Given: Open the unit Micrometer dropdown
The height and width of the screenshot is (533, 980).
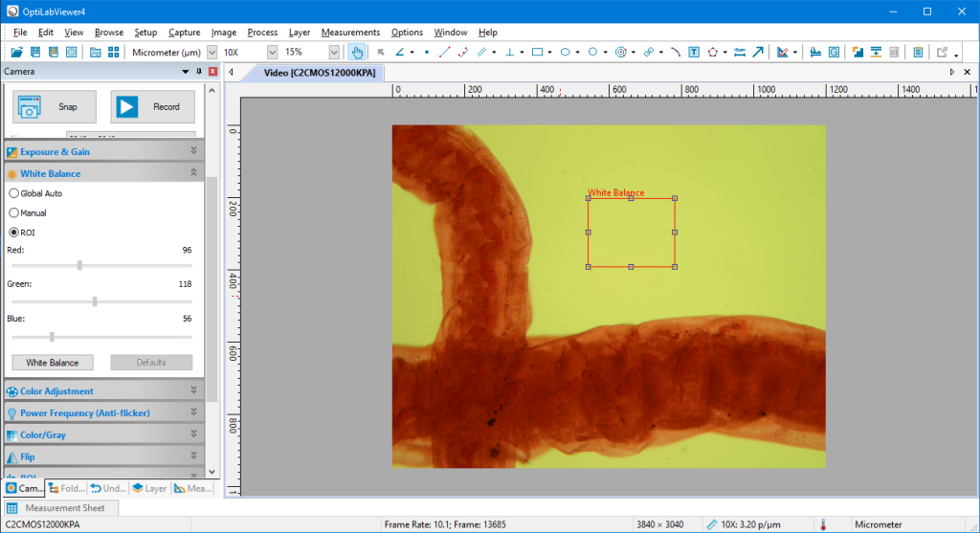Looking at the screenshot, I should [212, 52].
